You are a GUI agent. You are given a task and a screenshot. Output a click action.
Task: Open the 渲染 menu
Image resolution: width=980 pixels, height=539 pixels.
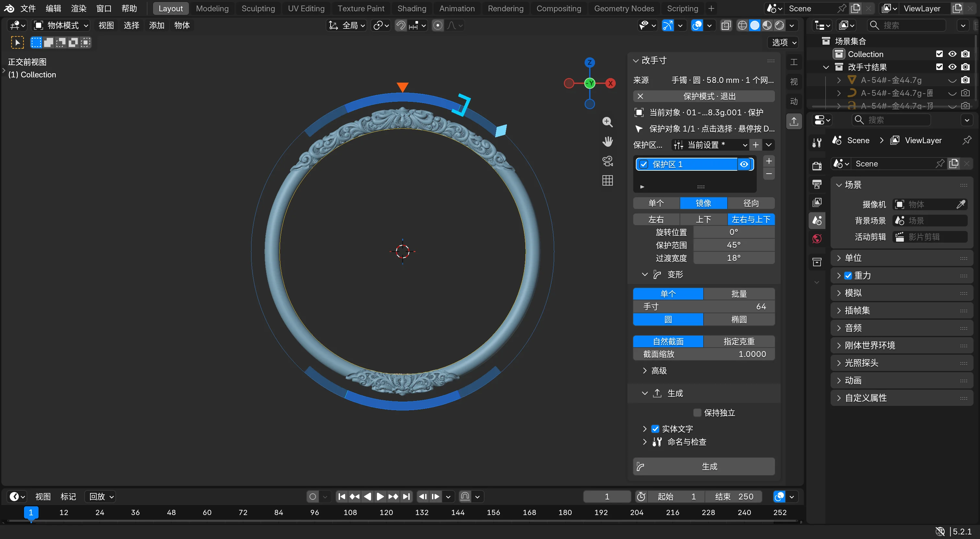point(78,8)
